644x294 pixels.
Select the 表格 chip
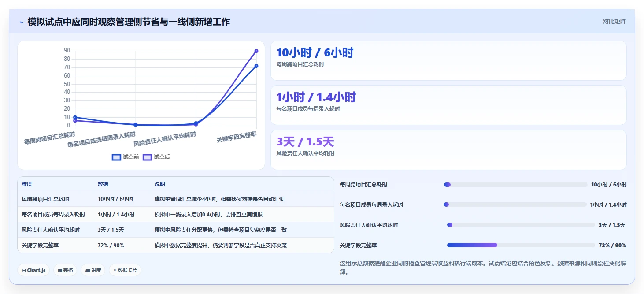pos(65,270)
